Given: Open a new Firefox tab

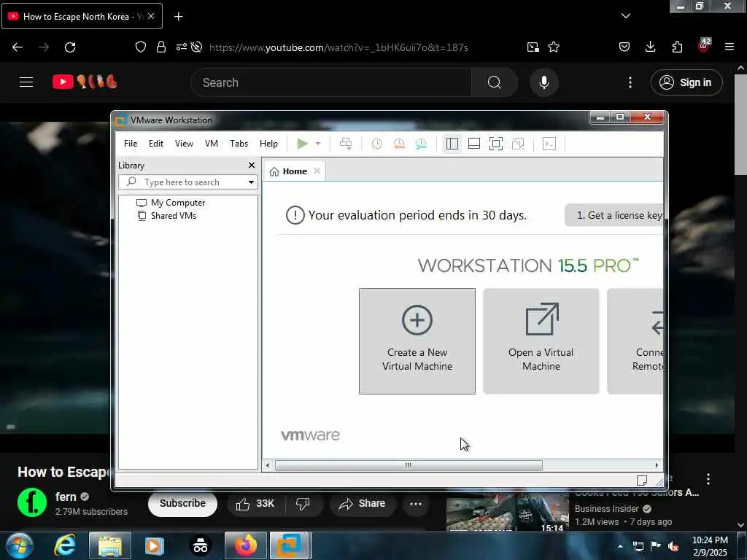Looking at the screenshot, I should tap(178, 17).
